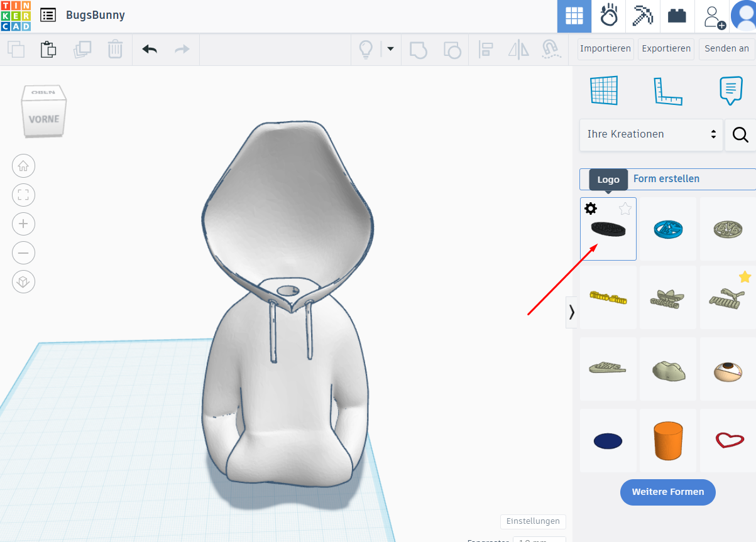Click the Fit all in view button
Screen dimensions: 756x542
pos(23,195)
